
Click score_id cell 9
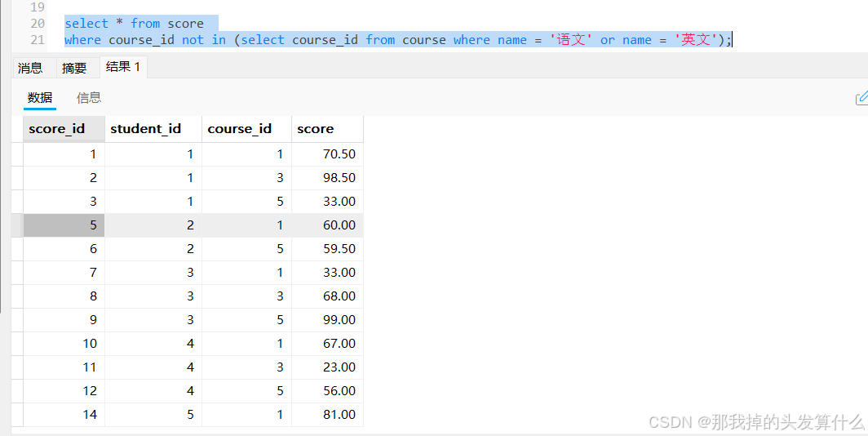tap(64, 320)
